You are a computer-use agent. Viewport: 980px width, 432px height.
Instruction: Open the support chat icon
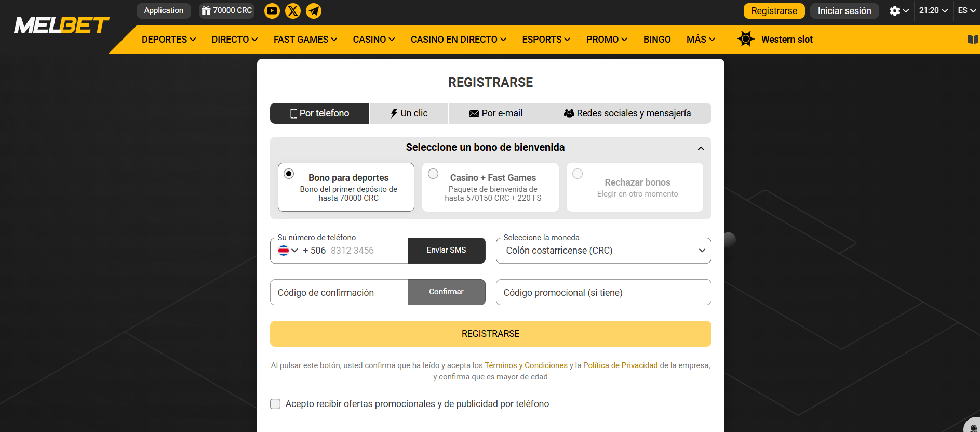click(973, 427)
